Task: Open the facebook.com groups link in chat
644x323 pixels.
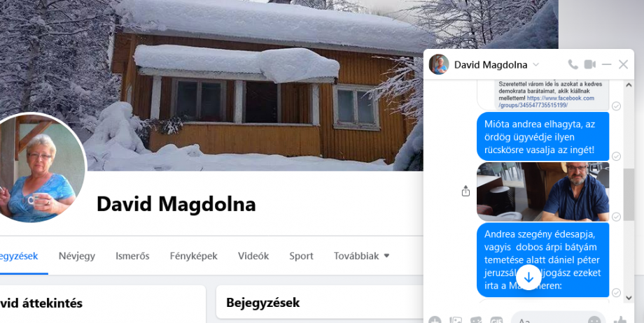Action: pos(546,102)
